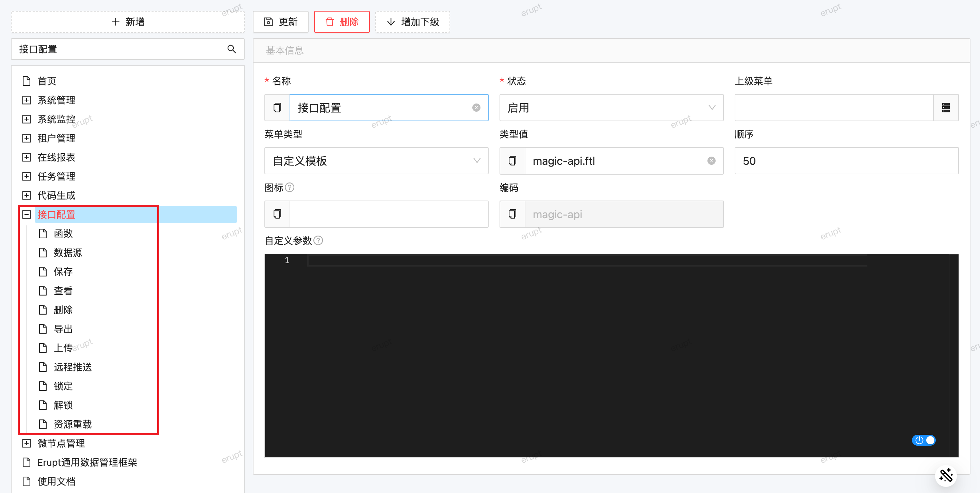The image size is (980, 493).
Task: Collapse the 接口配置 tree node
Action: (26, 215)
